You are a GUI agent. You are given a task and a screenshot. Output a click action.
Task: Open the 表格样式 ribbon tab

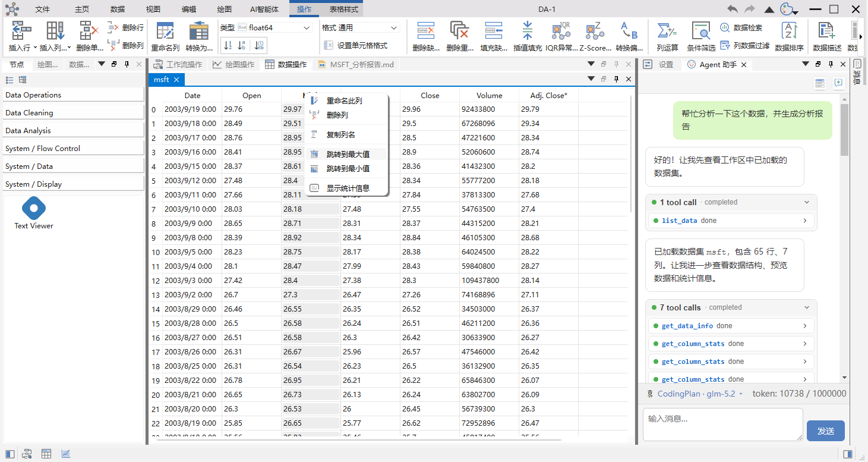click(343, 9)
